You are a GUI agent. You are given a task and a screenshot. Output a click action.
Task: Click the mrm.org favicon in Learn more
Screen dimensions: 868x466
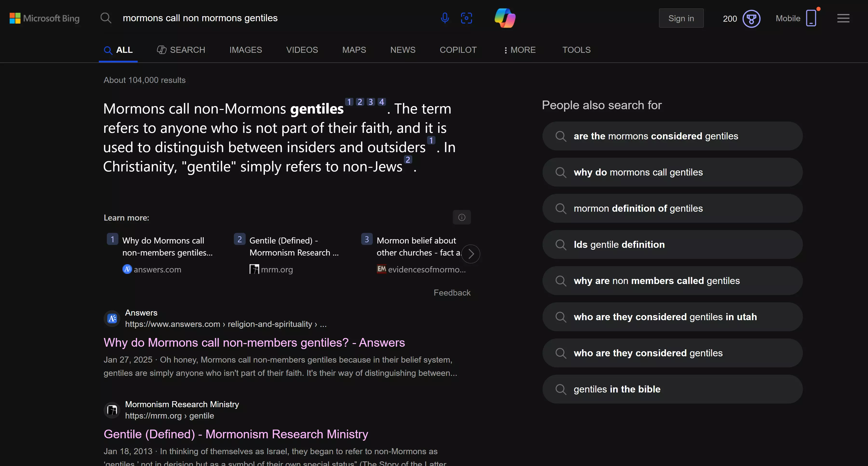tap(254, 269)
